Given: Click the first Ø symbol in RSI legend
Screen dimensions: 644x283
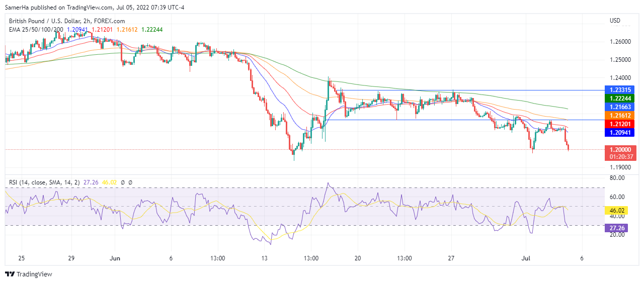Looking at the screenshot, I should (x=123, y=182).
